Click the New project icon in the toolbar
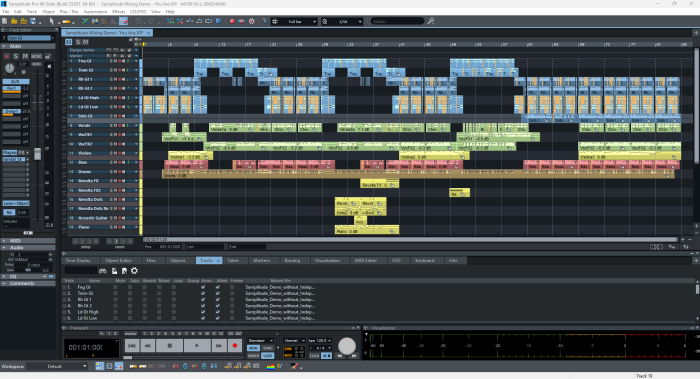Screen dimensions: 700x379 tap(5, 21)
